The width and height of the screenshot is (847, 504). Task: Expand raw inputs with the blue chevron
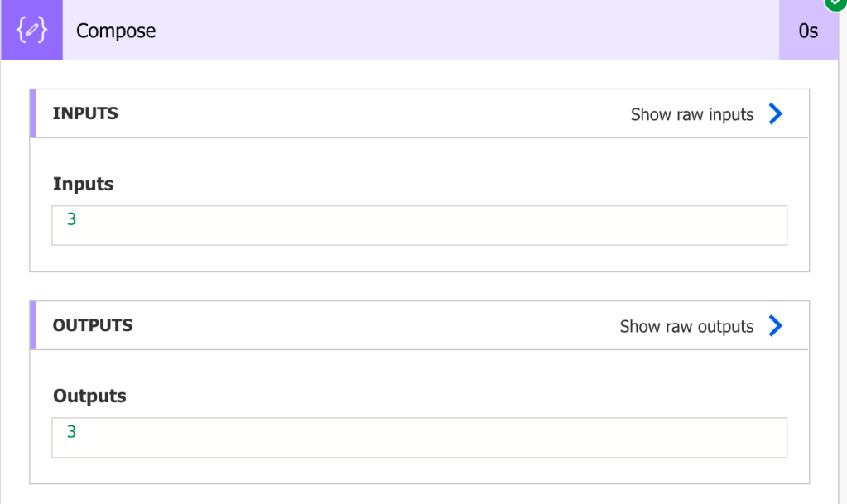[775, 114]
